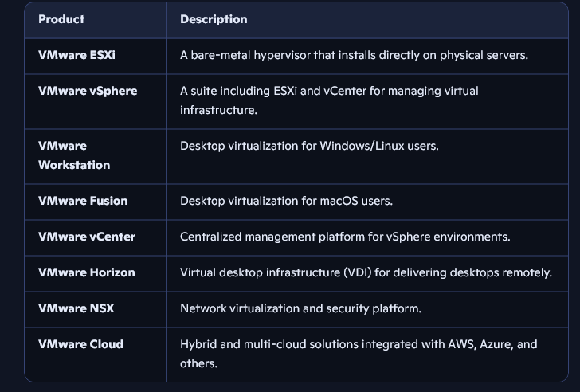This screenshot has height=392, width=580.
Task: Click the virtual desktop infrastructure description
Action: (366, 272)
